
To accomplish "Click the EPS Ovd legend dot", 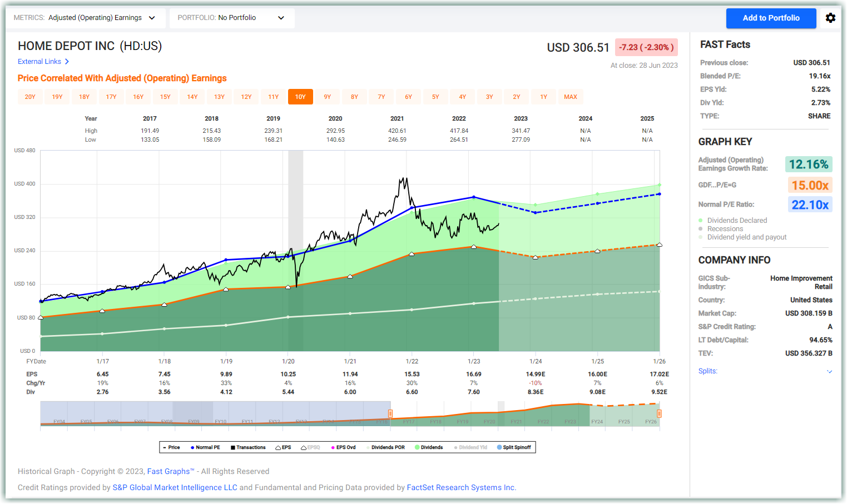I will click(x=333, y=447).
